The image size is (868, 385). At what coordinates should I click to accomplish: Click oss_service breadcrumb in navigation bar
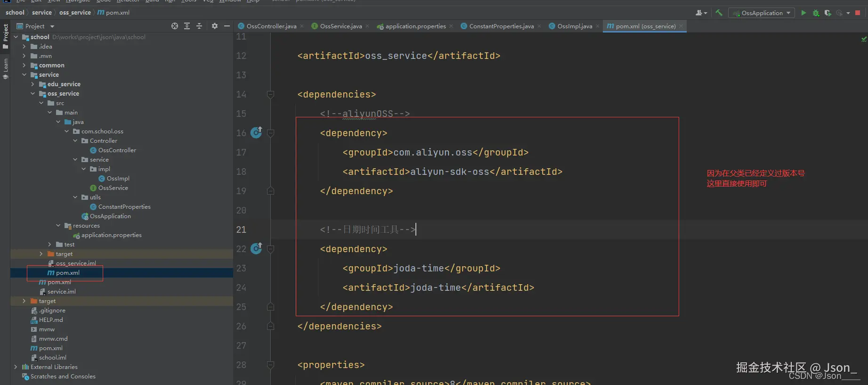pyautogui.click(x=75, y=13)
